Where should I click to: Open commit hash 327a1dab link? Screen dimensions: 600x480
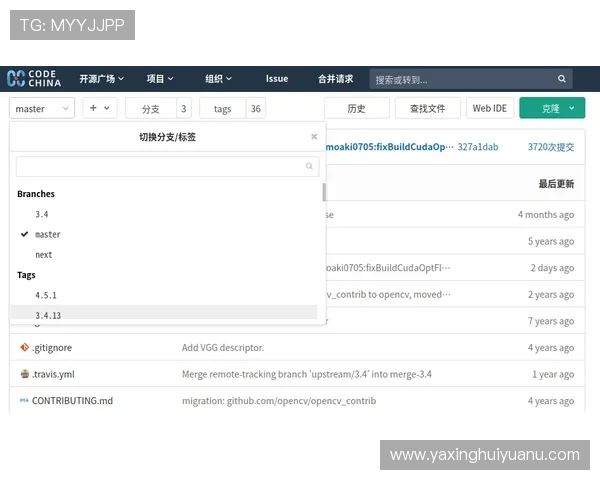478,147
